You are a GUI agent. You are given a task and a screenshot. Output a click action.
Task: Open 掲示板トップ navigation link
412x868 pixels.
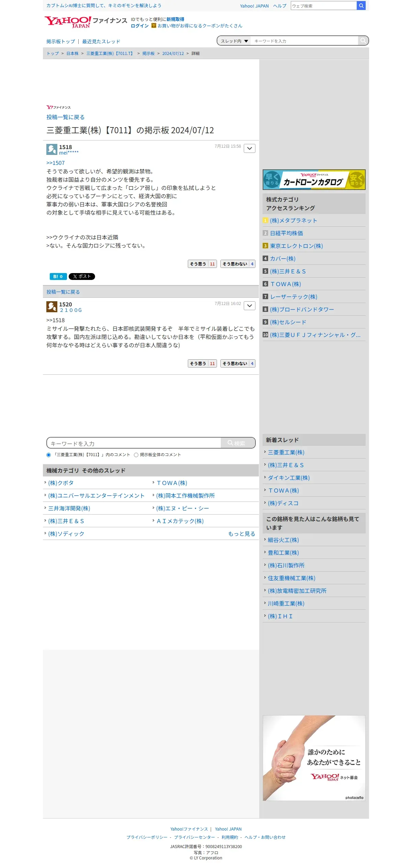click(61, 42)
